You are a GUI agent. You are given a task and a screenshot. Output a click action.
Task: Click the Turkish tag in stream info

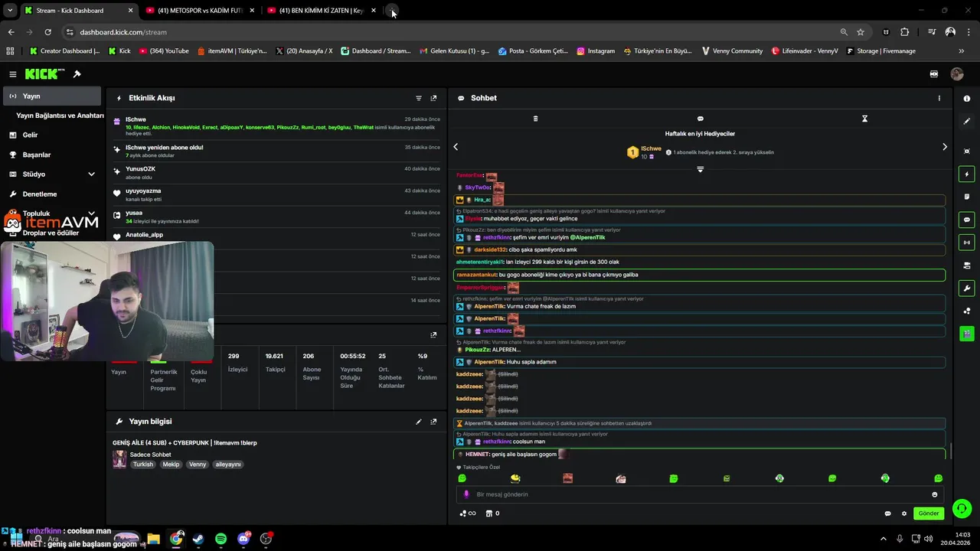tap(143, 465)
